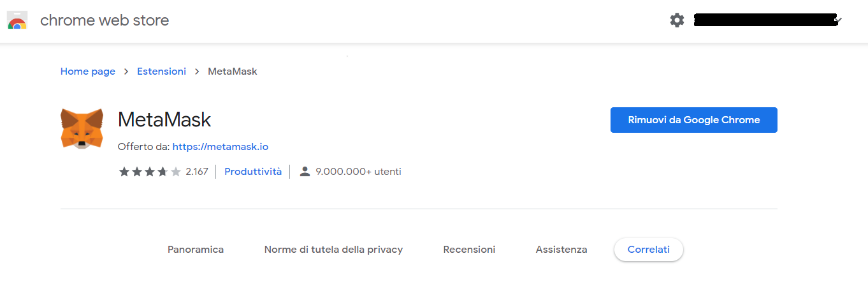Click Rimuovi da Google Chrome button
The image size is (868, 286).
pyautogui.click(x=694, y=120)
